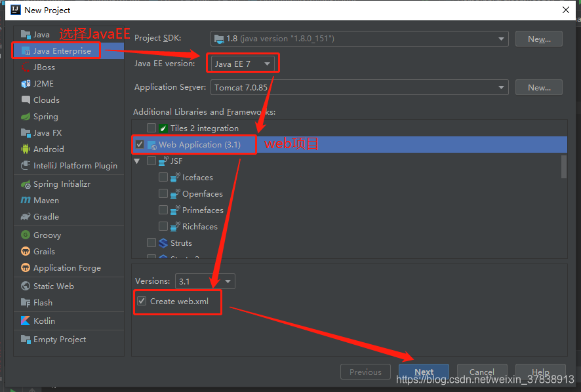Open the Versions 3.1 dropdown
This screenshot has width=581, height=392.
coord(205,282)
